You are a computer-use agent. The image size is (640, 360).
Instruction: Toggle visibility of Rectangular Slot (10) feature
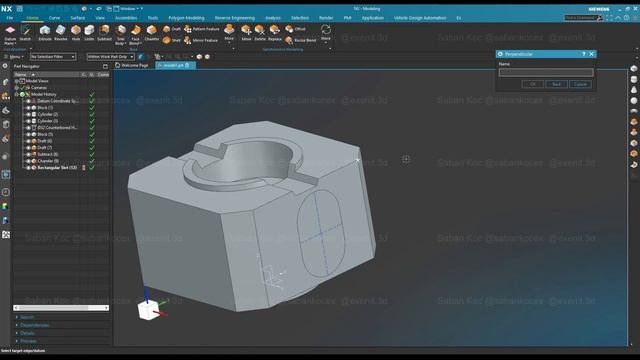click(28, 167)
